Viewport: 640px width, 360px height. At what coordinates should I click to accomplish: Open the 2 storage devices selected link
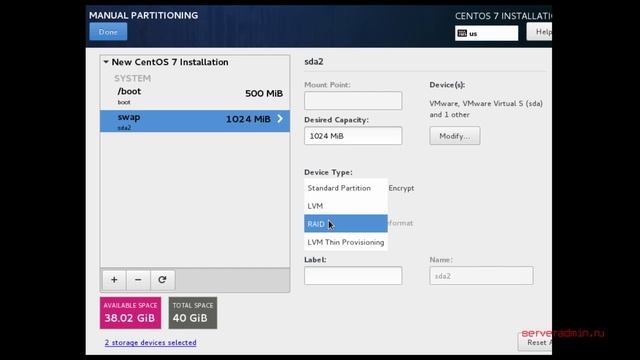[x=150, y=342]
